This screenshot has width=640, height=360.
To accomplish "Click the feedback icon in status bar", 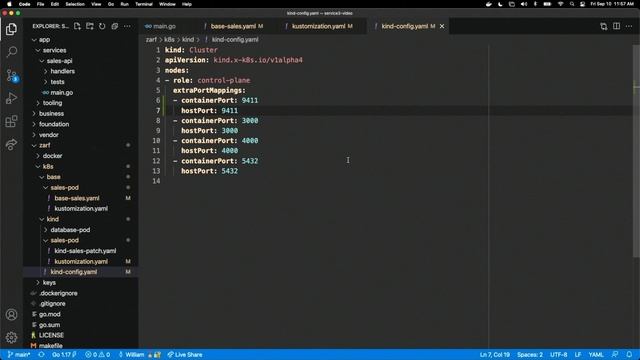I will coord(615,355).
